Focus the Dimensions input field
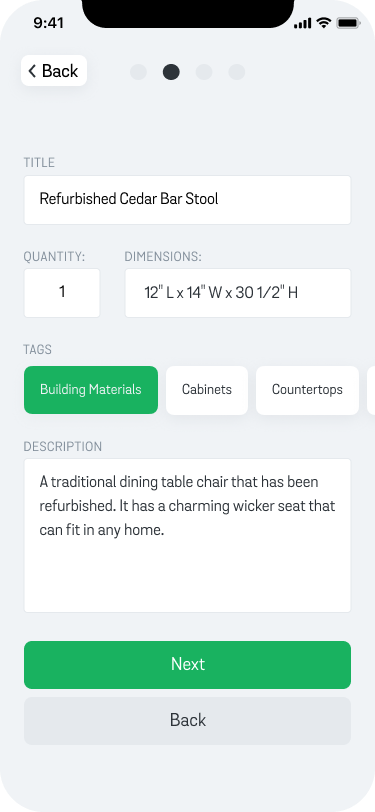This screenshot has width=375, height=812. click(238, 293)
